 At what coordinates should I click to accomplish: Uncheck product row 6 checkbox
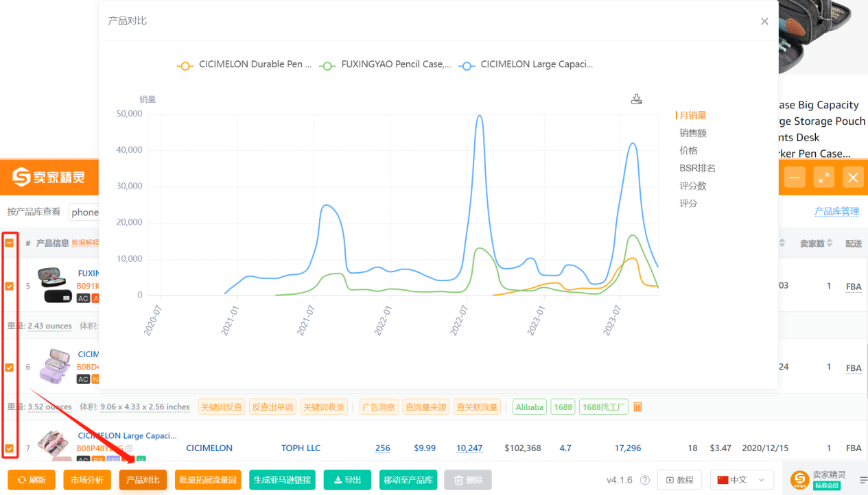pyautogui.click(x=10, y=367)
